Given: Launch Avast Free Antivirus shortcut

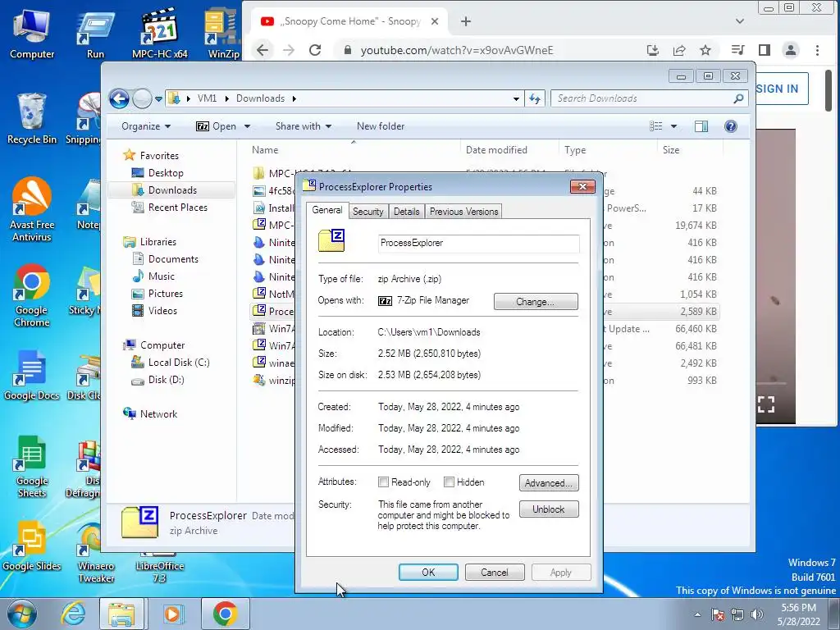Looking at the screenshot, I should click(x=32, y=210).
